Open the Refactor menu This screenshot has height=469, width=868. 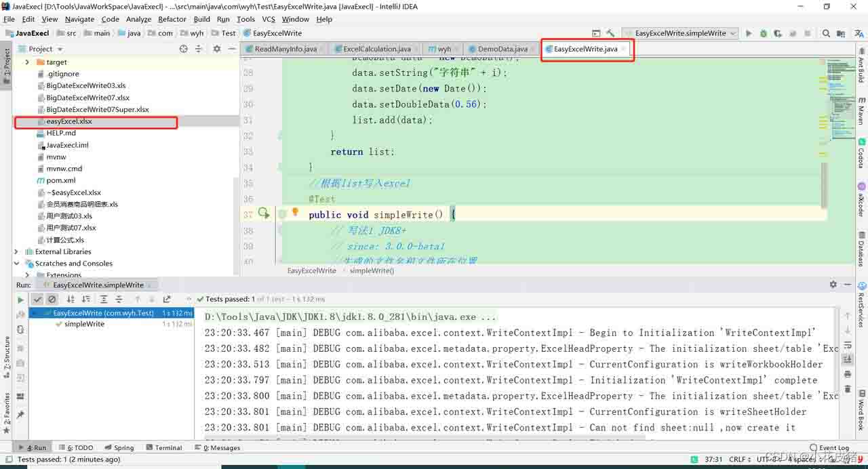172,19
